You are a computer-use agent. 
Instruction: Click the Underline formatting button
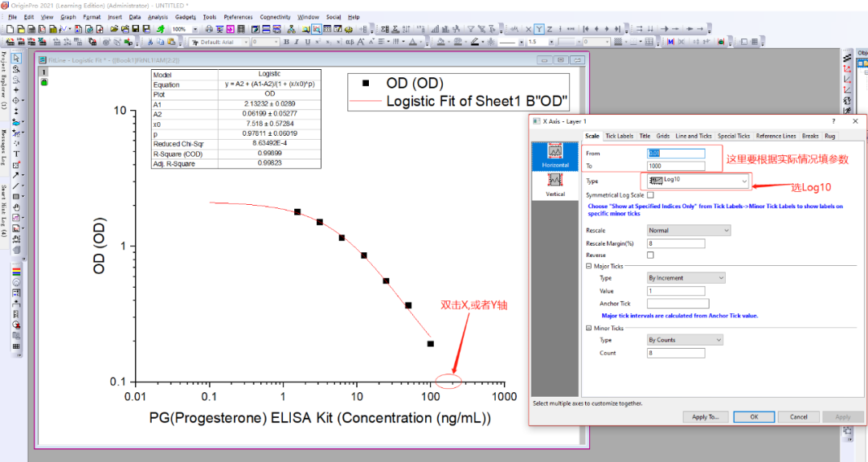[307, 42]
